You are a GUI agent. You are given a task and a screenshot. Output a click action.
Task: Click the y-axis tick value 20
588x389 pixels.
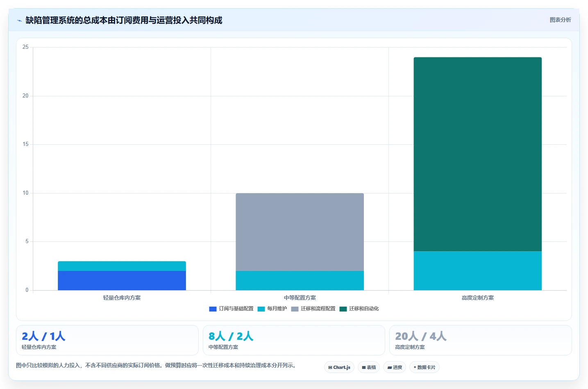point(25,96)
